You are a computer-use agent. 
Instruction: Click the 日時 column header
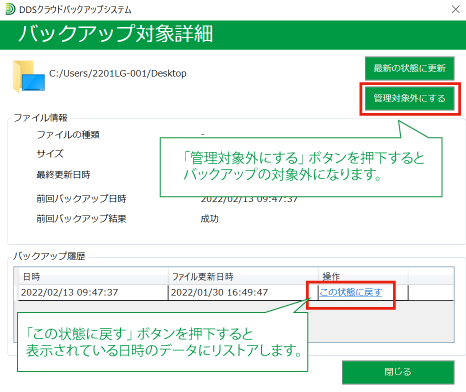[x=93, y=276]
